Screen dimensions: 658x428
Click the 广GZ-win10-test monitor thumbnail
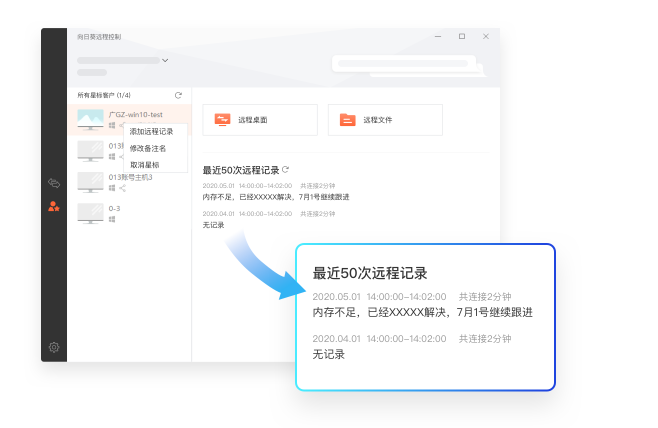(90, 120)
